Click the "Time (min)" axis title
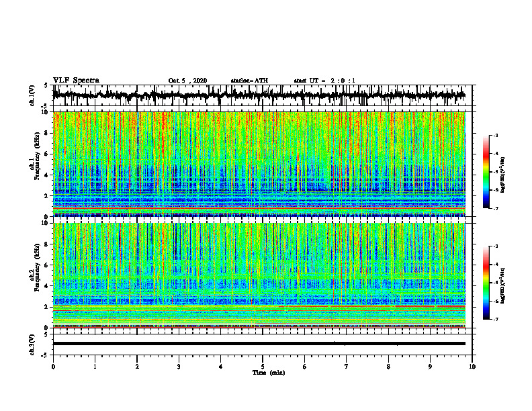This screenshot has height=411, width=532. point(269,373)
